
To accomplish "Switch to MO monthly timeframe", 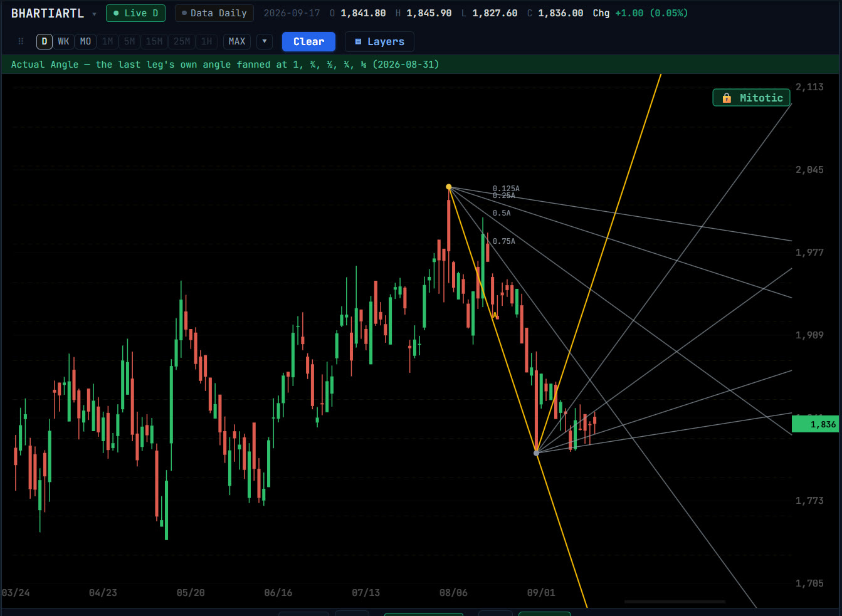I will point(85,41).
